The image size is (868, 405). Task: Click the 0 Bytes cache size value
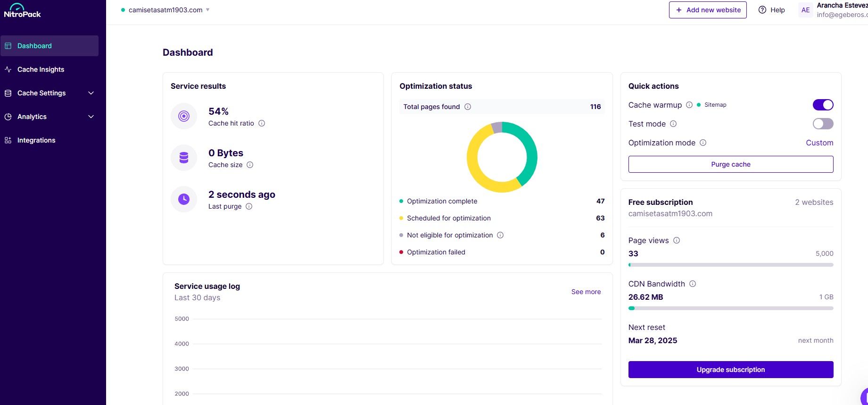(x=226, y=153)
